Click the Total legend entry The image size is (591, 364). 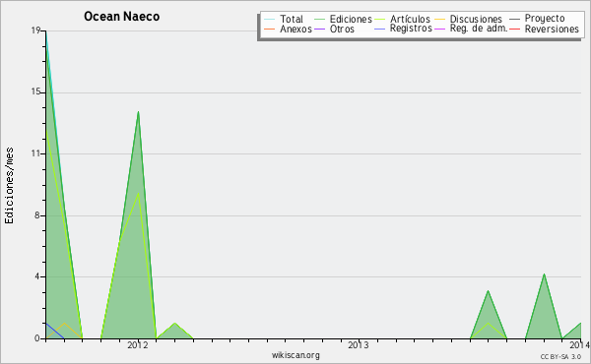tap(284, 19)
